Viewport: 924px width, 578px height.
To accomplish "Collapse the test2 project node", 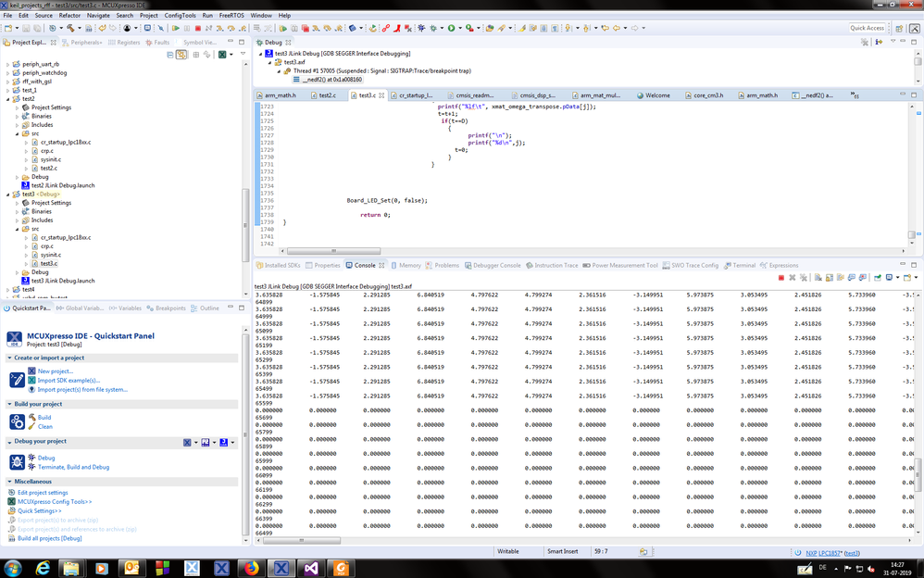I will [7, 99].
